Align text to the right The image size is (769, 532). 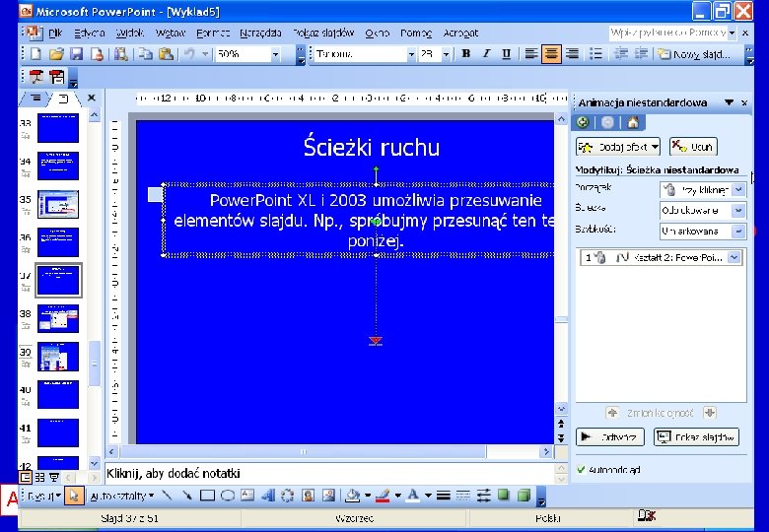tap(572, 54)
